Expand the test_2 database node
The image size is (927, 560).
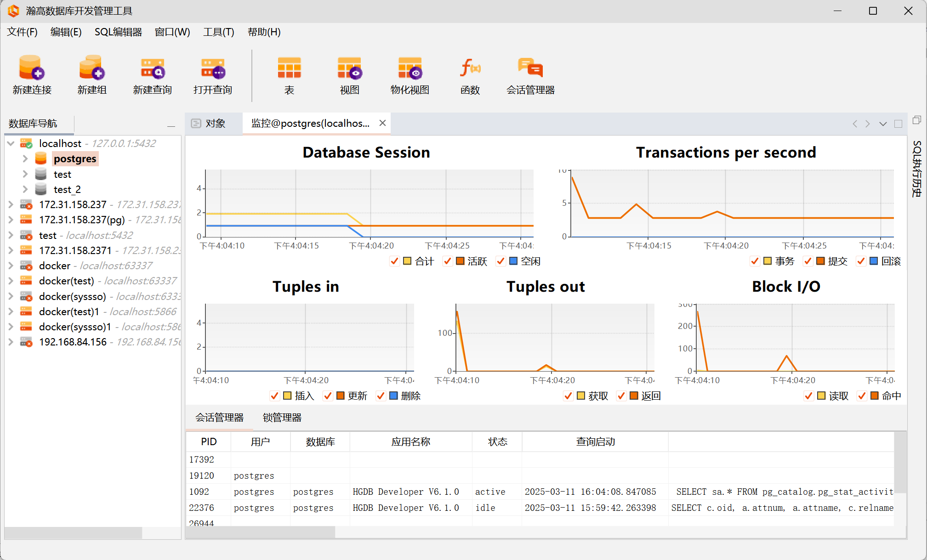pyautogui.click(x=25, y=189)
